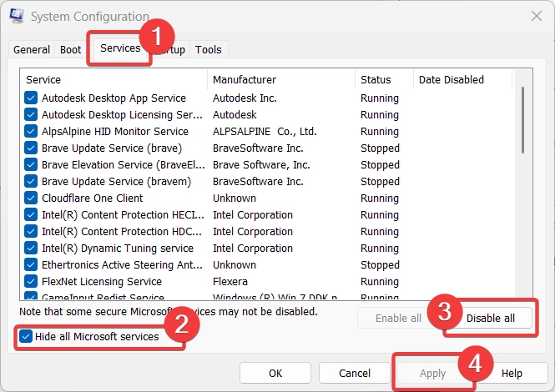Image resolution: width=555 pixels, height=392 pixels.
Task: Uncheck Autodesk Desktop App Service
Action: tap(31, 98)
